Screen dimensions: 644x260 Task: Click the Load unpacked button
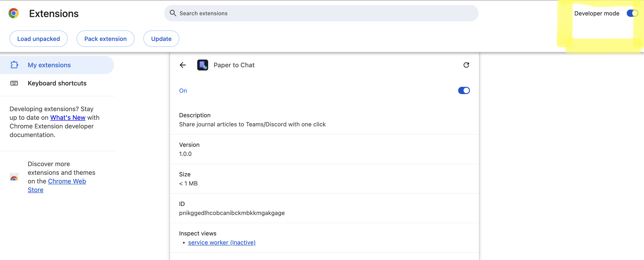(38, 39)
